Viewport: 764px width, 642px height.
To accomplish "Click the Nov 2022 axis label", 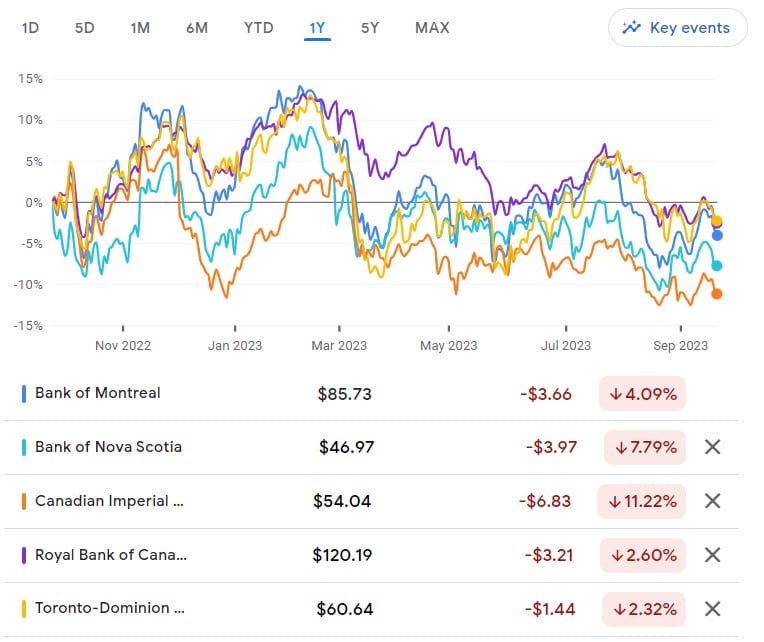I will pyautogui.click(x=123, y=345).
